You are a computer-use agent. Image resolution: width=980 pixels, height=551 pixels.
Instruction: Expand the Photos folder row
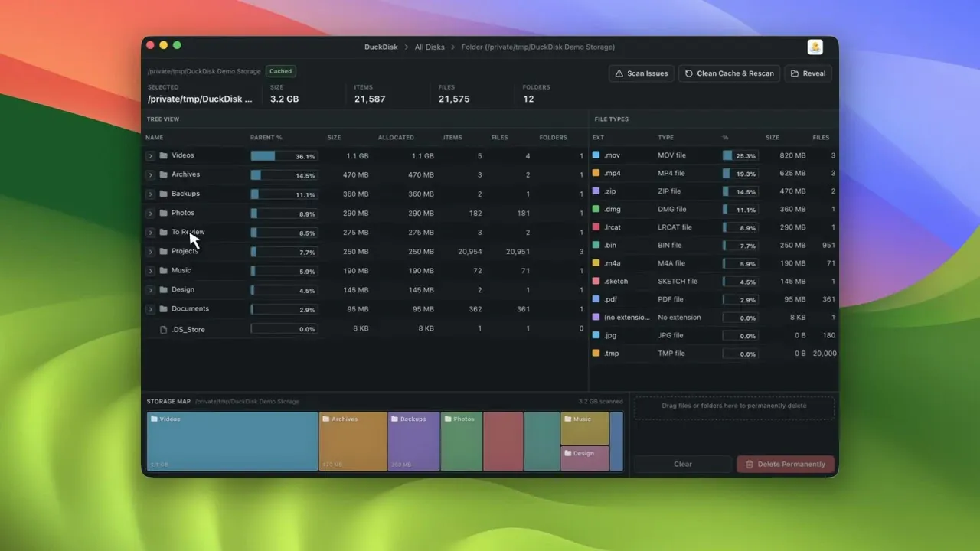coord(151,214)
